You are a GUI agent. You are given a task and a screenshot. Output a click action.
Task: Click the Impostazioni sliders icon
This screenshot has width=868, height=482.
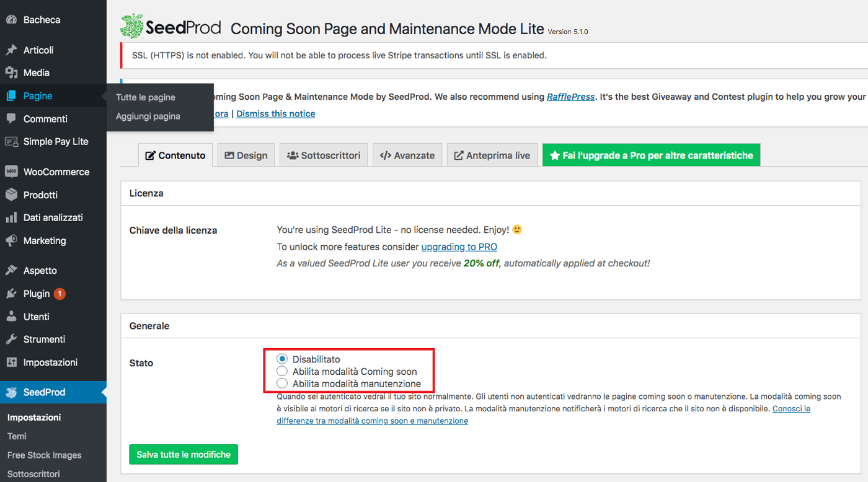[x=11, y=362]
